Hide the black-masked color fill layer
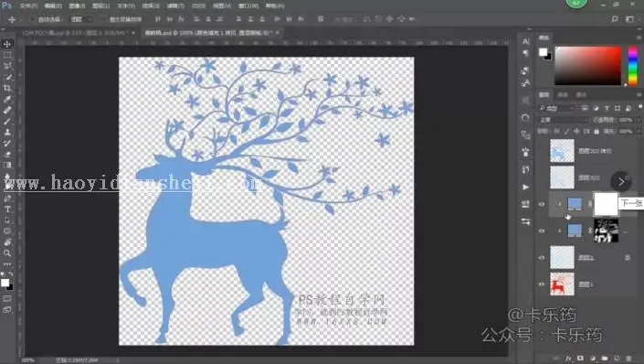Screen dimensions: 644x364 point(542,230)
